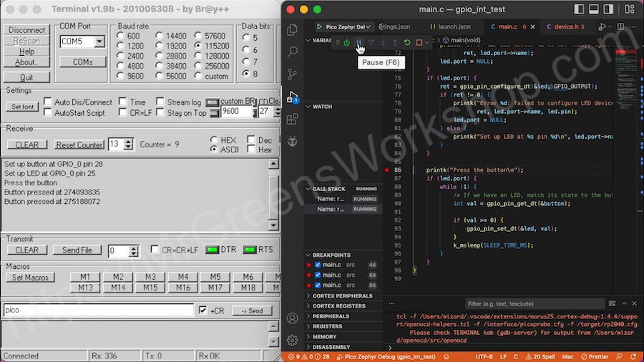This screenshot has width=644, height=362.
Task: Collapse the BREAKPOINTS section
Action: pyautogui.click(x=308, y=255)
